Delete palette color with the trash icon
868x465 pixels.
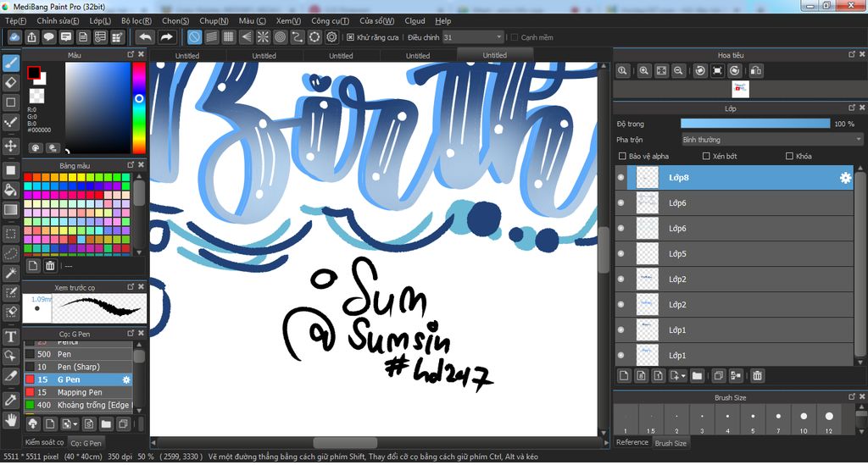(50, 266)
